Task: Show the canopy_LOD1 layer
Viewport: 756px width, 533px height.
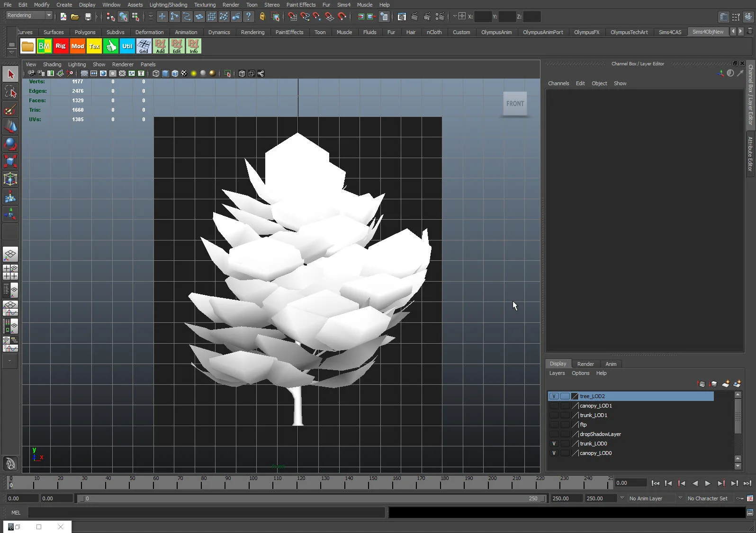Action: [554, 406]
